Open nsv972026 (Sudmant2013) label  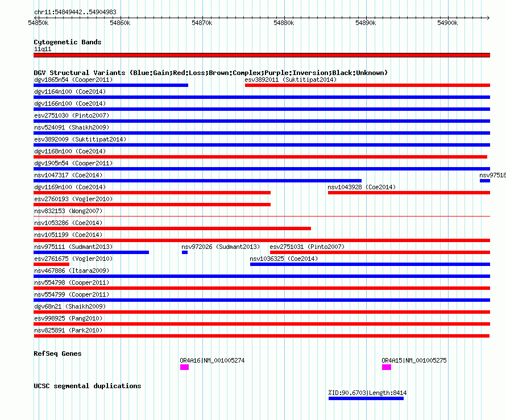221,247
